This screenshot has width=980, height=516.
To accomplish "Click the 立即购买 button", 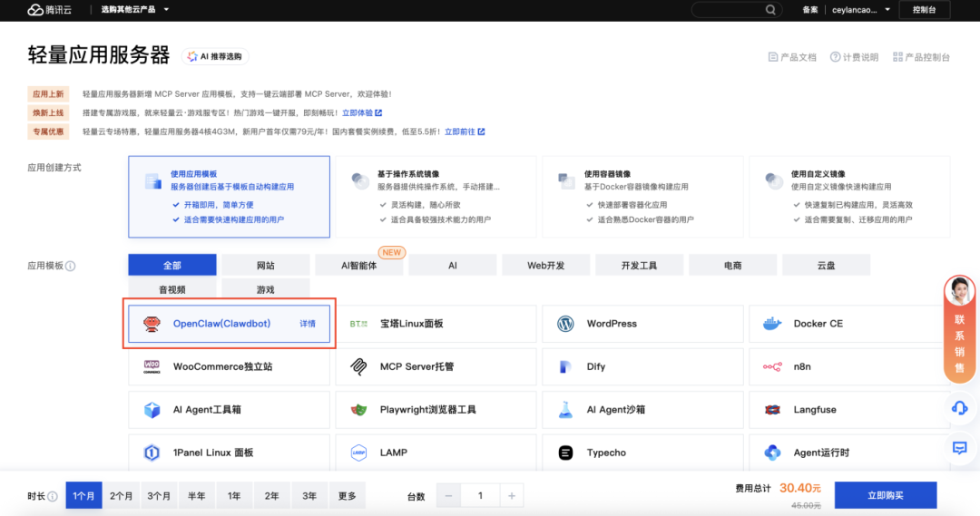I will pyautogui.click(x=885, y=495).
